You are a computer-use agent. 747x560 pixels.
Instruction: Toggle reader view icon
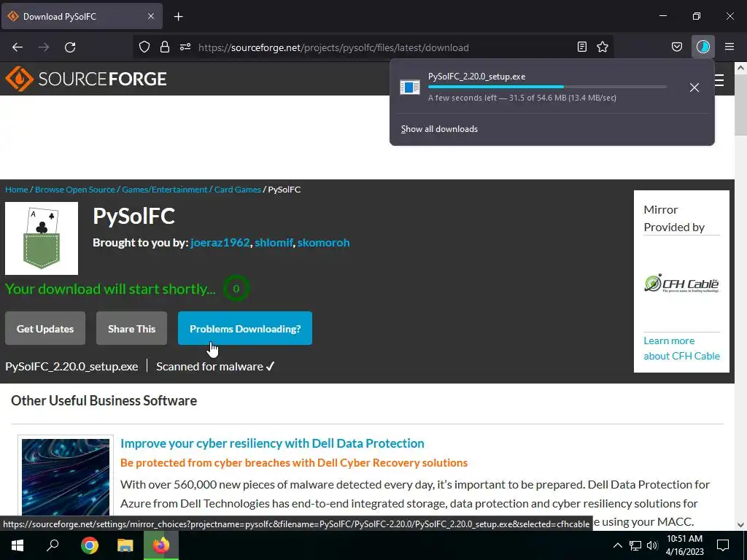tap(581, 47)
